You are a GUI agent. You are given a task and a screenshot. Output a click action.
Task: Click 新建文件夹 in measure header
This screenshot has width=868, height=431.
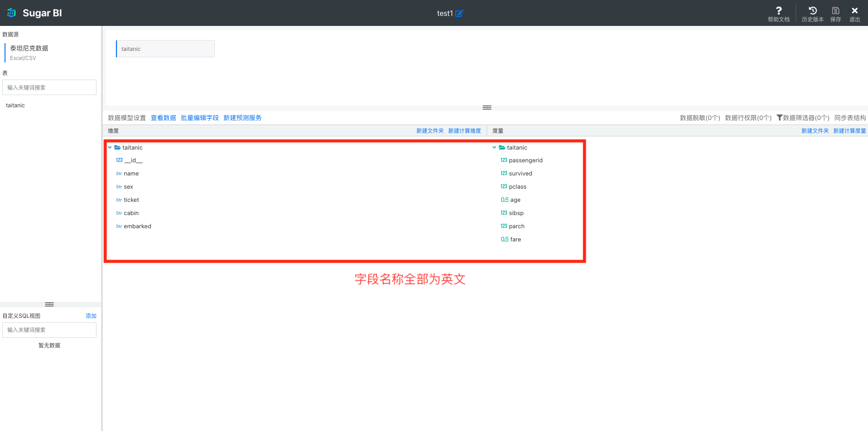pyautogui.click(x=815, y=131)
